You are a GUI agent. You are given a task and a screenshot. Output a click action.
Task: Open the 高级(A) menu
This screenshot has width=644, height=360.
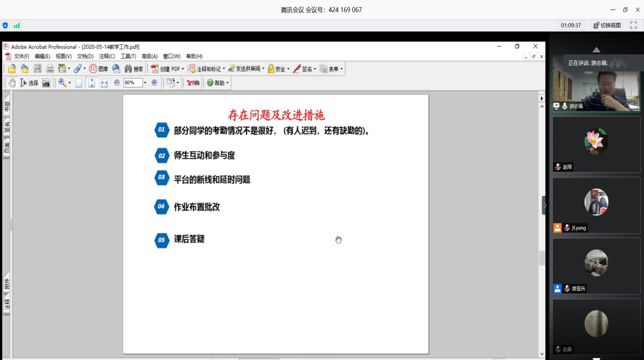pyautogui.click(x=149, y=56)
